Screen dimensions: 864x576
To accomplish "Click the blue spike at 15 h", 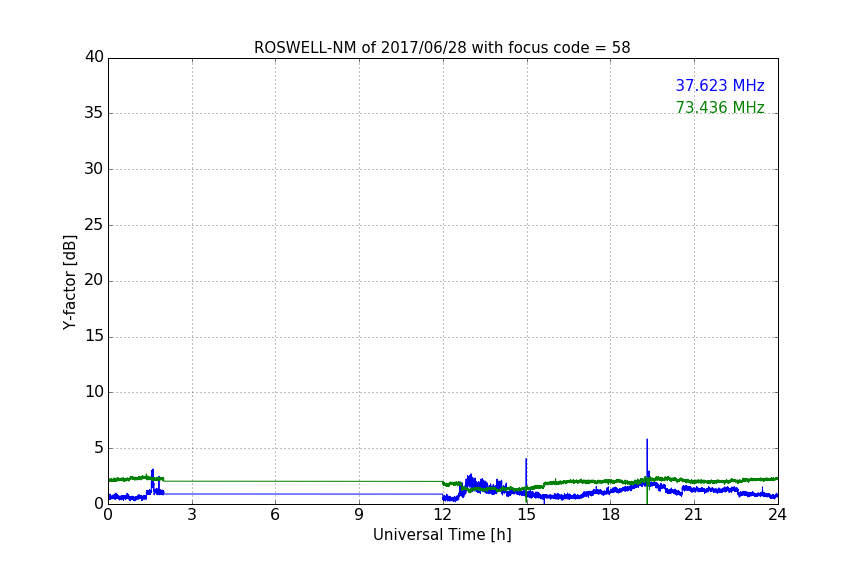I will (x=526, y=471).
